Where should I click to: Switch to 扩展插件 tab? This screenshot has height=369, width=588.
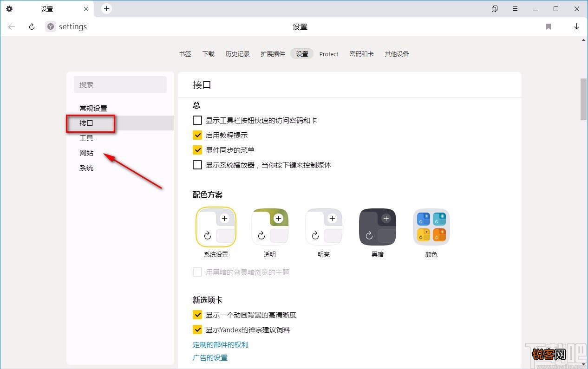(273, 54)
